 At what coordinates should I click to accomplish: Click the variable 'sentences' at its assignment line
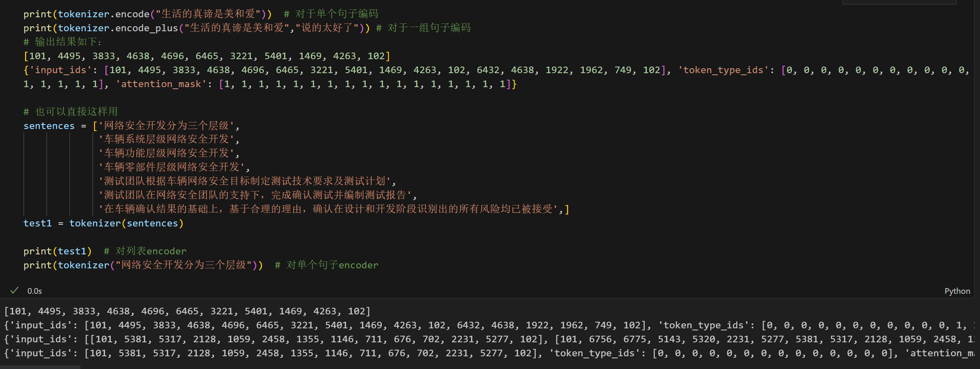pos(49,126)
